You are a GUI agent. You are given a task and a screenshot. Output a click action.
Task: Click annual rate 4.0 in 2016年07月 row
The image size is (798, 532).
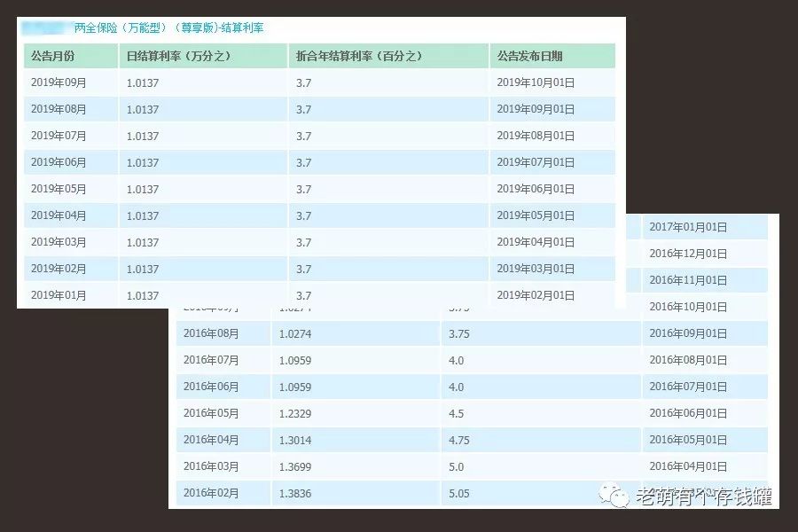click(456, 361)
